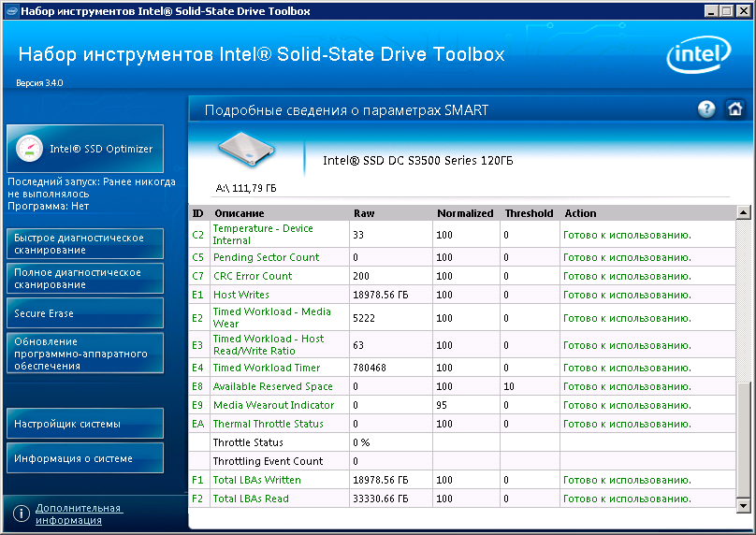
Task: Start Полное диагностическое сканирование
Action: [x=85, y=279]
